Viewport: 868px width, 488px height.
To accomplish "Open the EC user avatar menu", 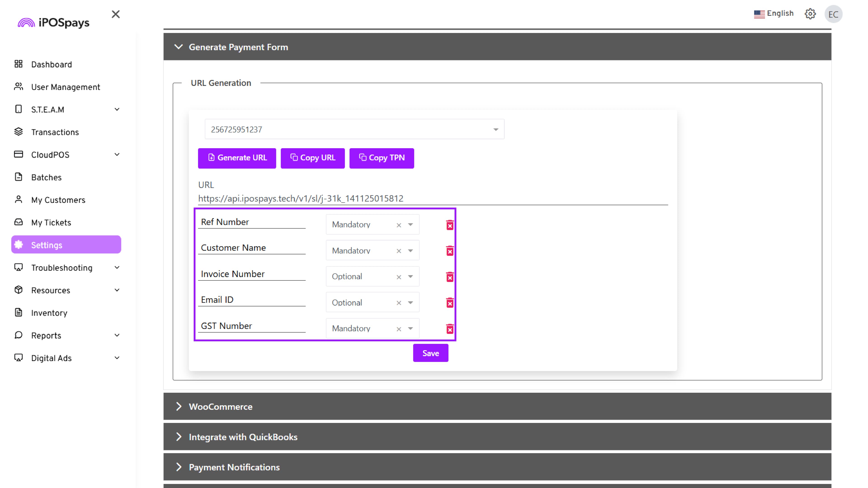I will [833, 14].
